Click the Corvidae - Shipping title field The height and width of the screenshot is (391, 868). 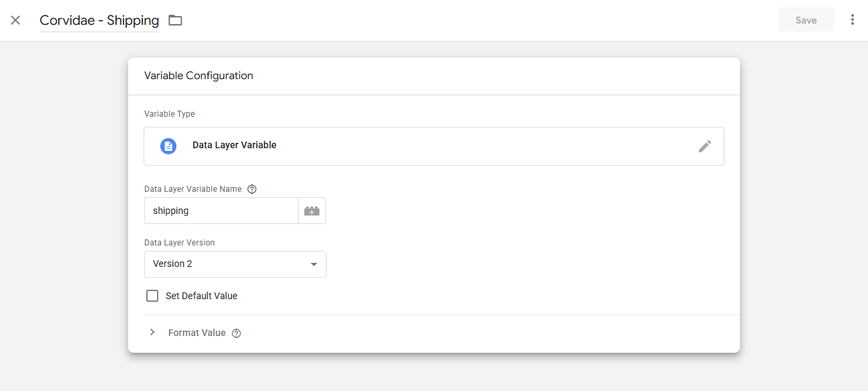pyautogui.click(x=99, y=20)
